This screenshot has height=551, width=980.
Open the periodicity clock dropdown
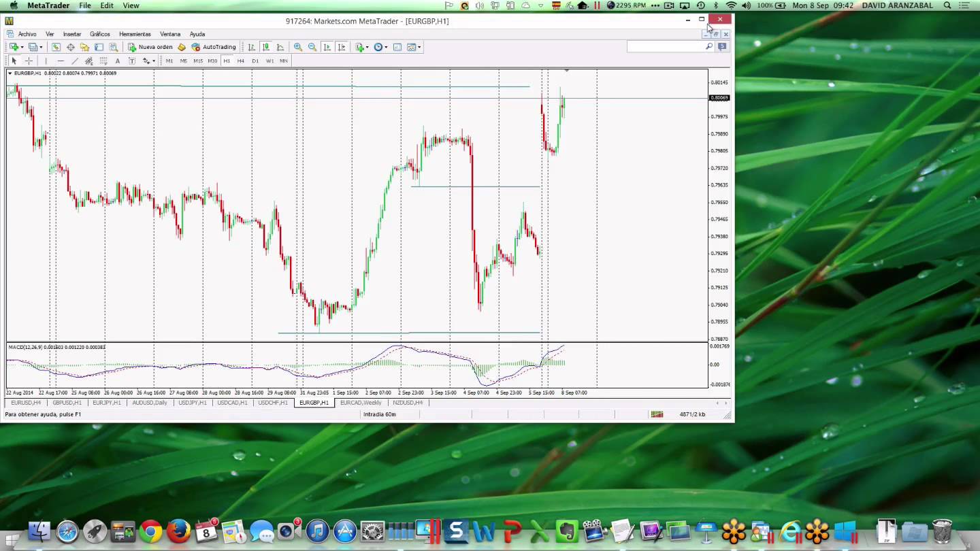[x=386, y=47]
